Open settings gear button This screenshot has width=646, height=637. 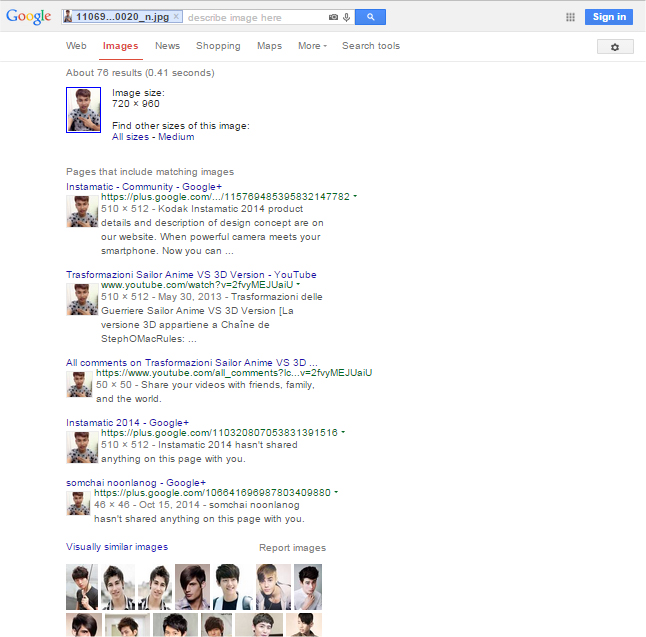[x=615, y=47]
